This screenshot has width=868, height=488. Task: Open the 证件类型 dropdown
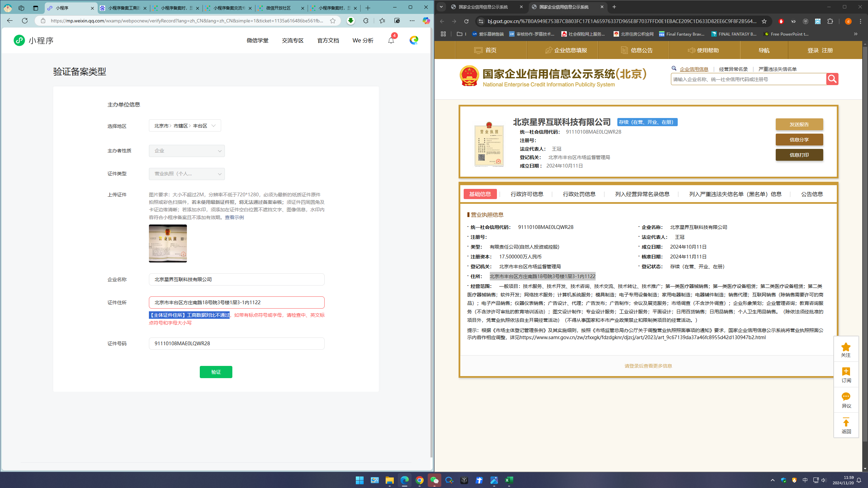tap(187, 174)
